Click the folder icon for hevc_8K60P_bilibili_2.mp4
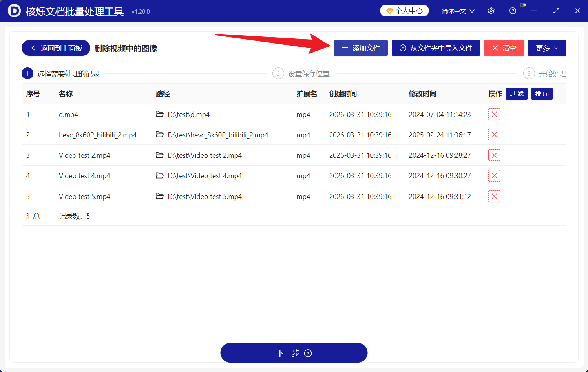Viewport: 588px width, 372px height. [160, 135]
